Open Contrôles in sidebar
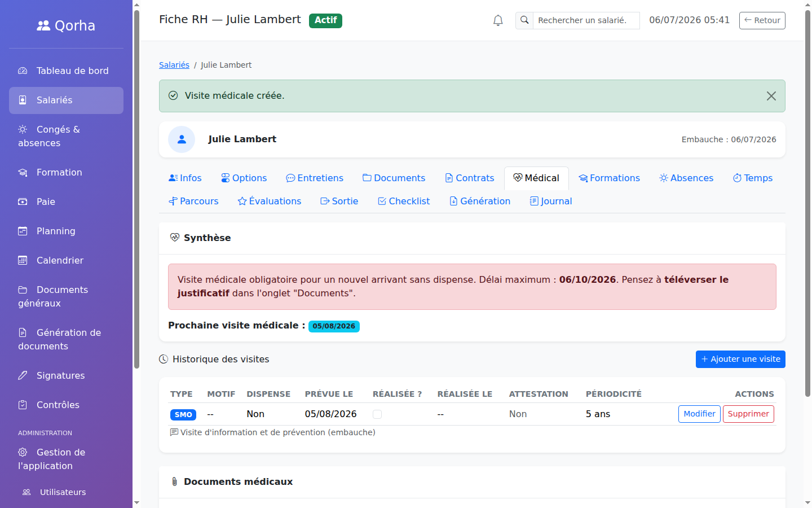The height and width of the screenshot is (508, 812). click(x=66, y=405)
